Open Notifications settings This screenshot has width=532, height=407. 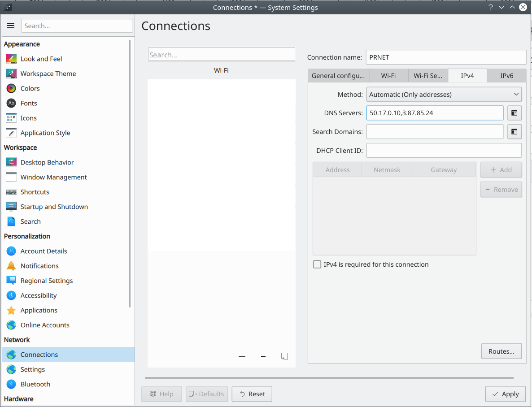pyautogui.click(x=39, y=266)
